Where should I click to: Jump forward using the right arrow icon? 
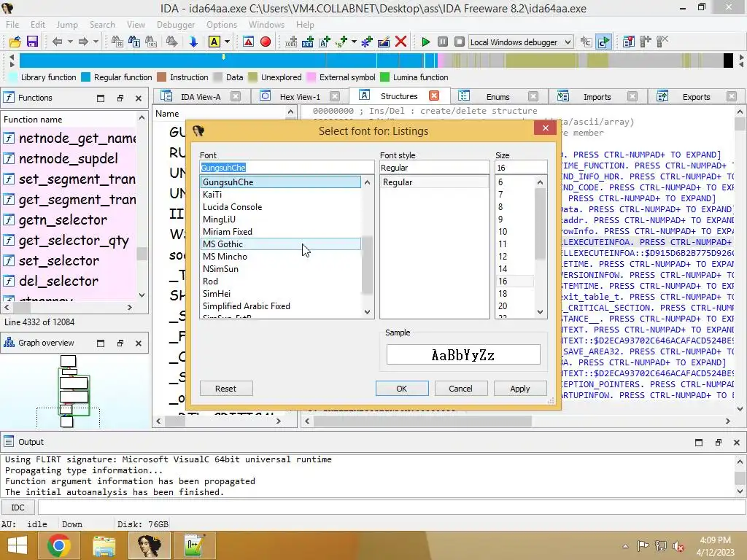pyautogui.click(x=83, y=42)
